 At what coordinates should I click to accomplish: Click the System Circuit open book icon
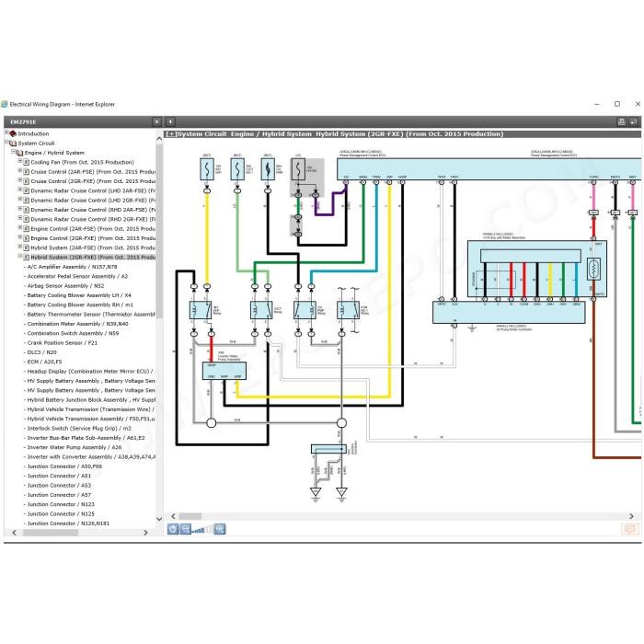coord(13,144)
